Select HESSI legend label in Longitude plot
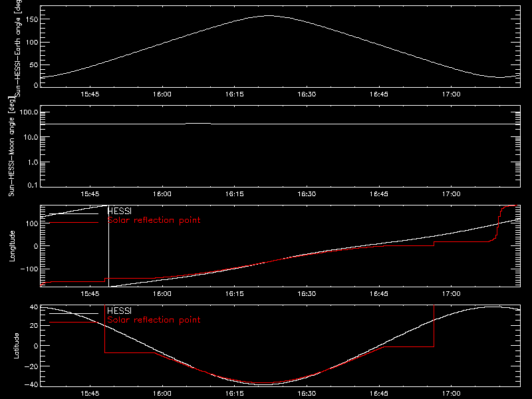Screen dimensions: 532x399 pos(120,211)
